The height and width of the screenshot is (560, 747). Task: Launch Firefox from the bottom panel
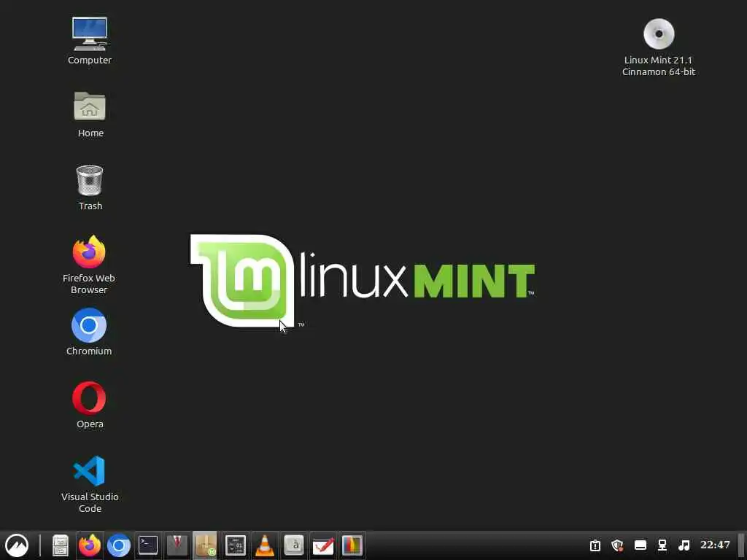click(x=90, y=545)
